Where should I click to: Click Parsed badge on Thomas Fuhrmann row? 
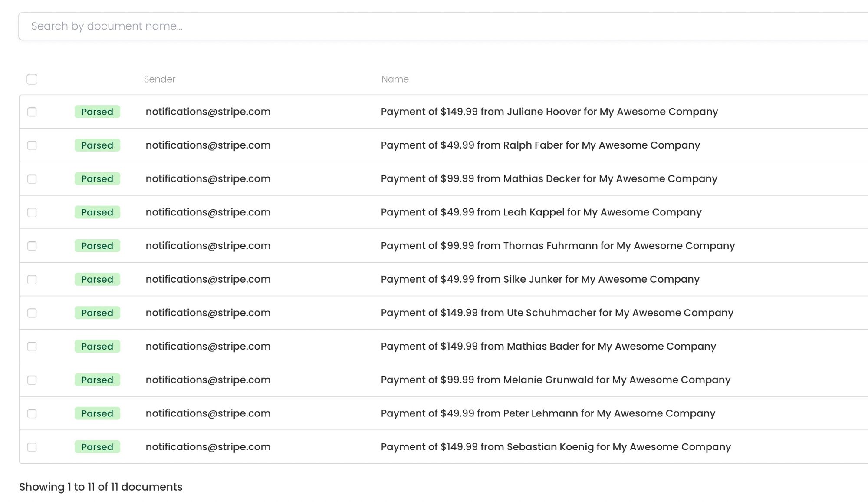(x=97, y=246)
